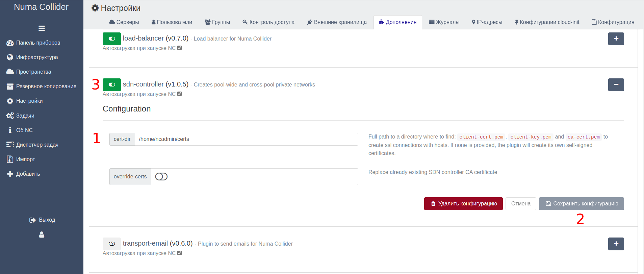
Task: Click the Резервное копирование archive icon
Action: (10, 86)
